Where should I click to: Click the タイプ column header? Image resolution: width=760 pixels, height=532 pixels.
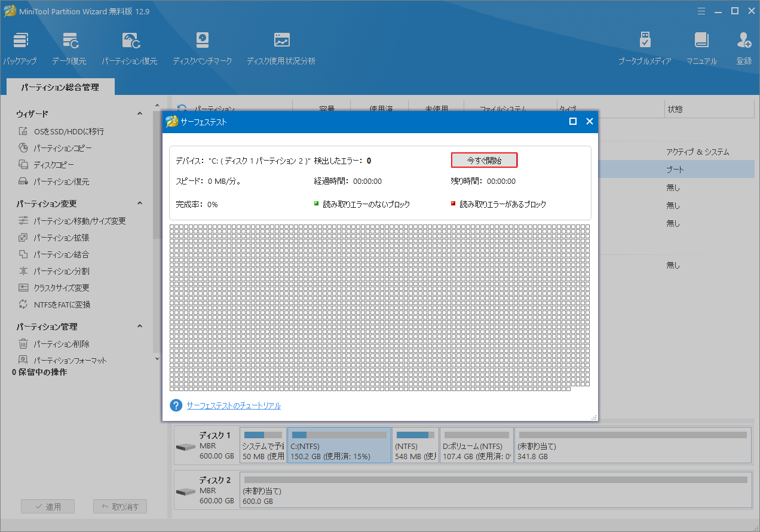click(609, 109)
